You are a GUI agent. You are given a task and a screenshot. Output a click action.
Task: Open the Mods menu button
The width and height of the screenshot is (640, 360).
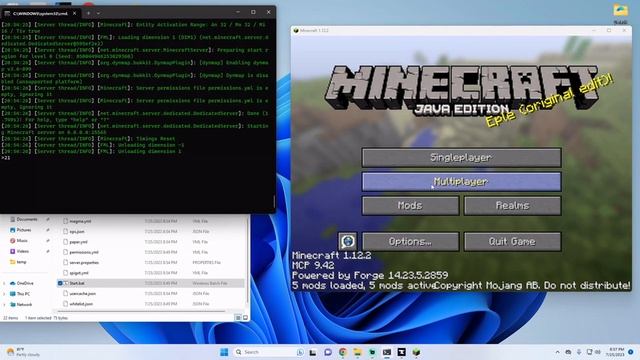pyautogui.click(x=410, y=206)
